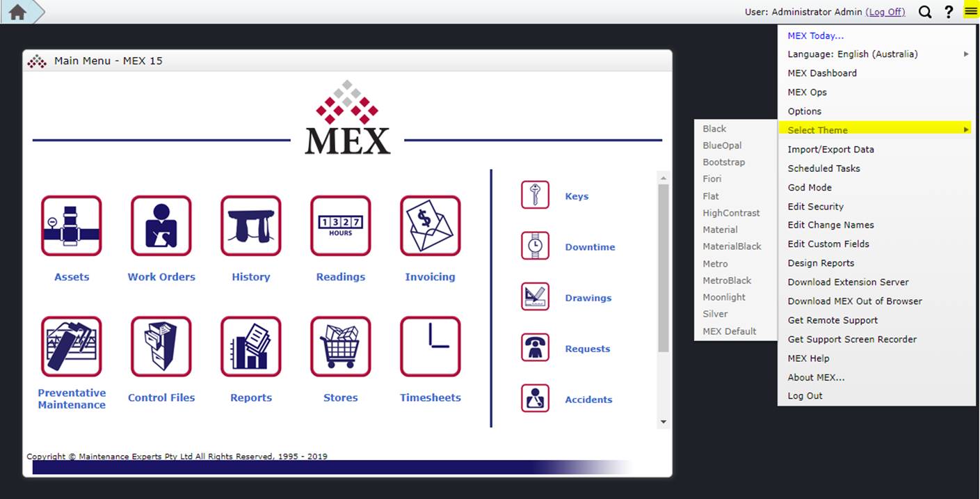Image resolution: width=980 pixels, height=499 pixels.
Task: Click the Keys icon
Action: click(x=535, y=195)
